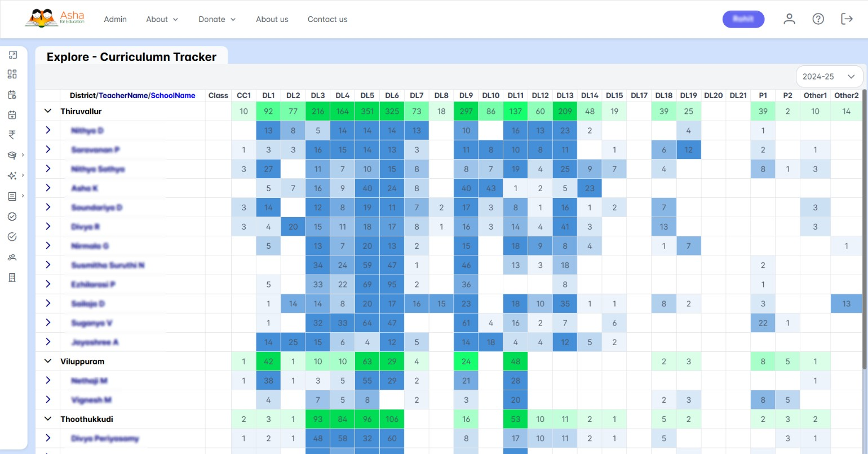Open the user profile icon in header

tap(789, 19)
